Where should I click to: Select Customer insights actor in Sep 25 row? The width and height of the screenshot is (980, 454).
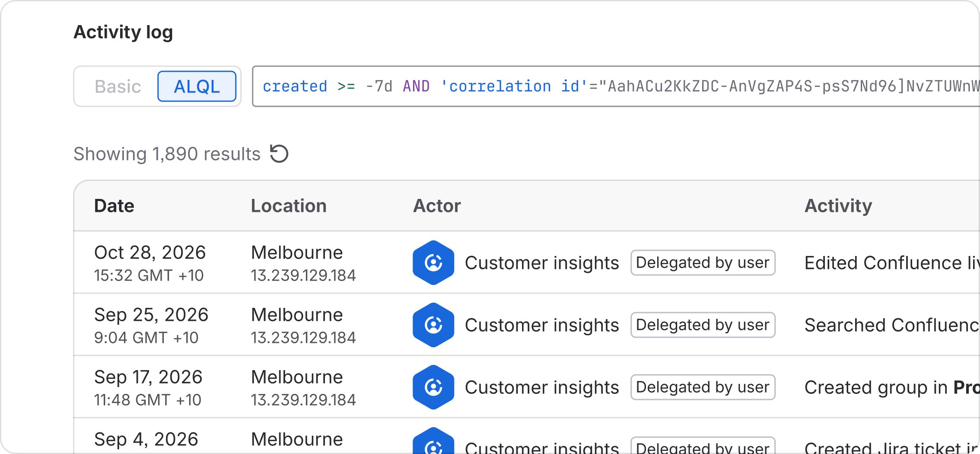542,325
